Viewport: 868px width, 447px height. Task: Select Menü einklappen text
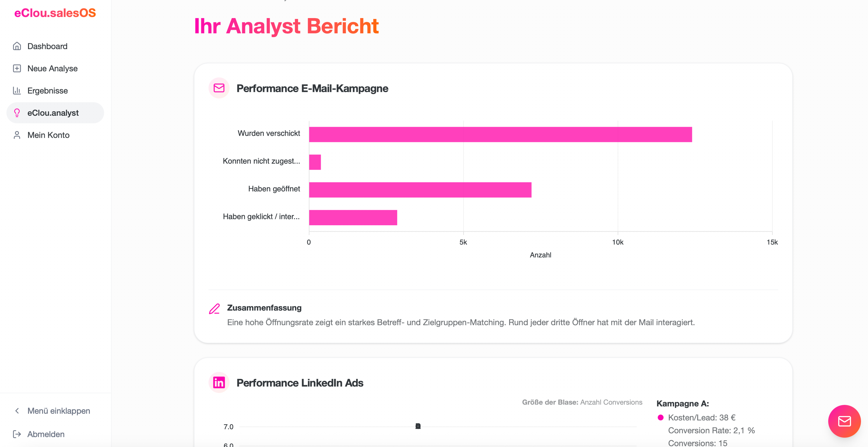pos(59,411)
